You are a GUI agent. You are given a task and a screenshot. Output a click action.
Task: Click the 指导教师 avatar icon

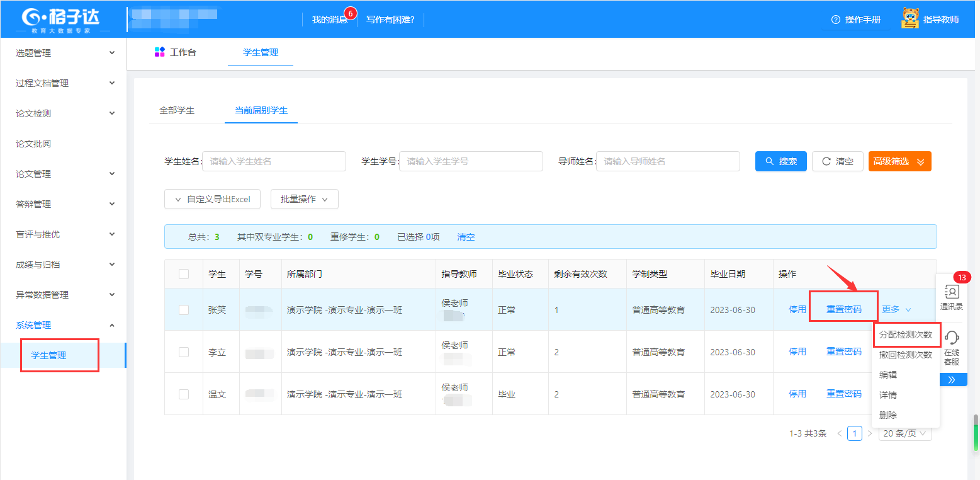[910, 19]
